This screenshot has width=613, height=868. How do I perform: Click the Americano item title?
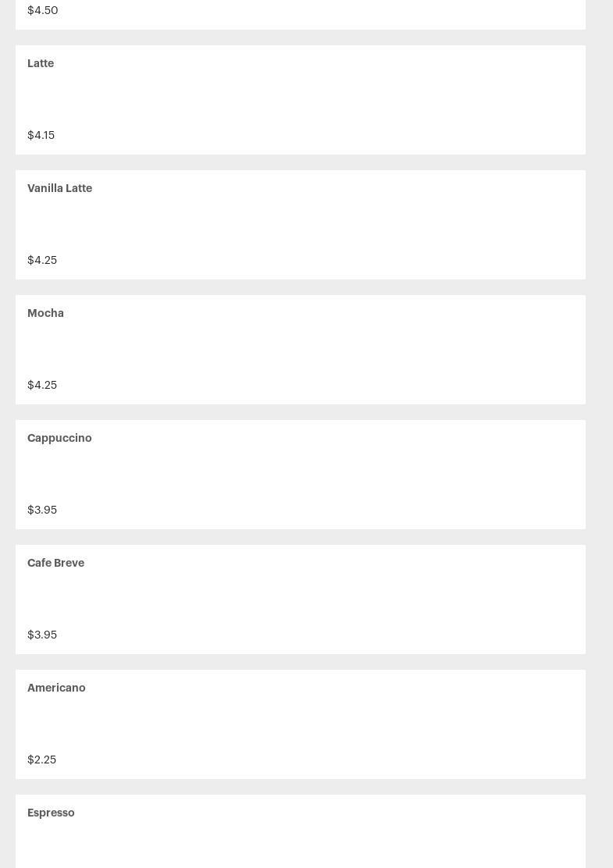tap(56, 688)
